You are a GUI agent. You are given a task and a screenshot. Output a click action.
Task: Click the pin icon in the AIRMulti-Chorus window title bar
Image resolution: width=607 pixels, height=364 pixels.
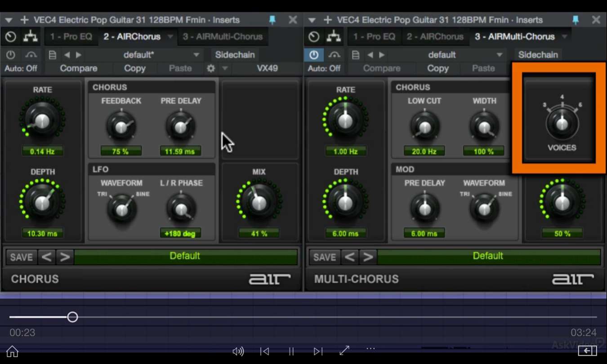576,20
